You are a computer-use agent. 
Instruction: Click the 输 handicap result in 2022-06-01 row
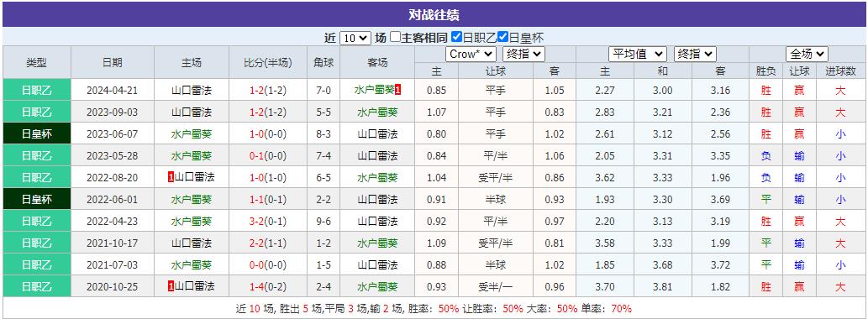click(x=799, y=199)
